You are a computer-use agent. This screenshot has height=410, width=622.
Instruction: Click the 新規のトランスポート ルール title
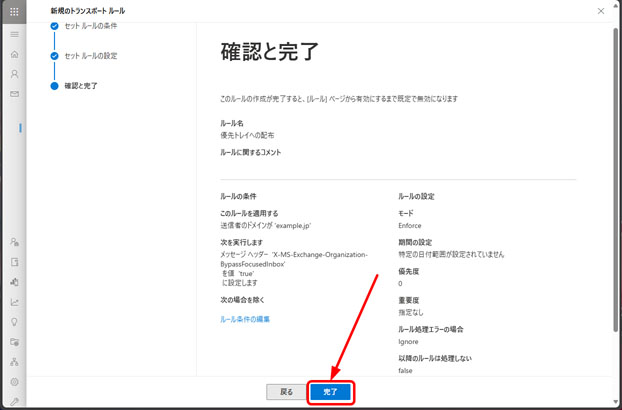click(x=88, y=11)
